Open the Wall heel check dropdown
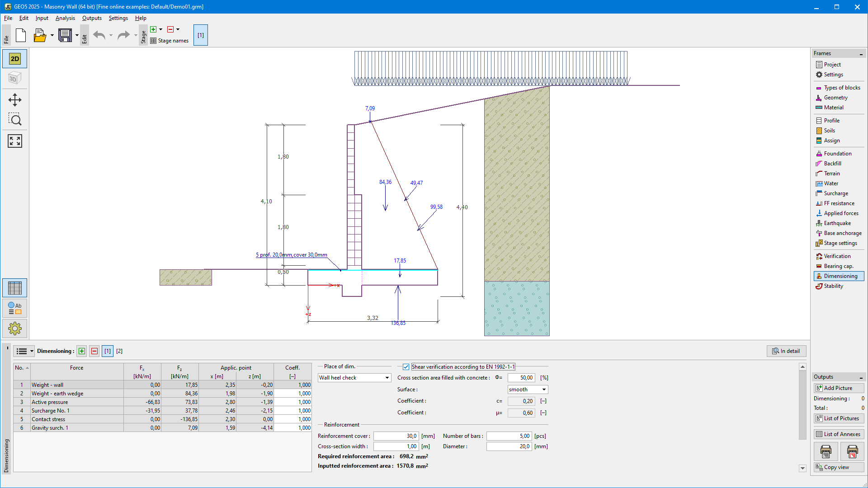The width and height of the screenshot is (868, 488). point(354,378)
